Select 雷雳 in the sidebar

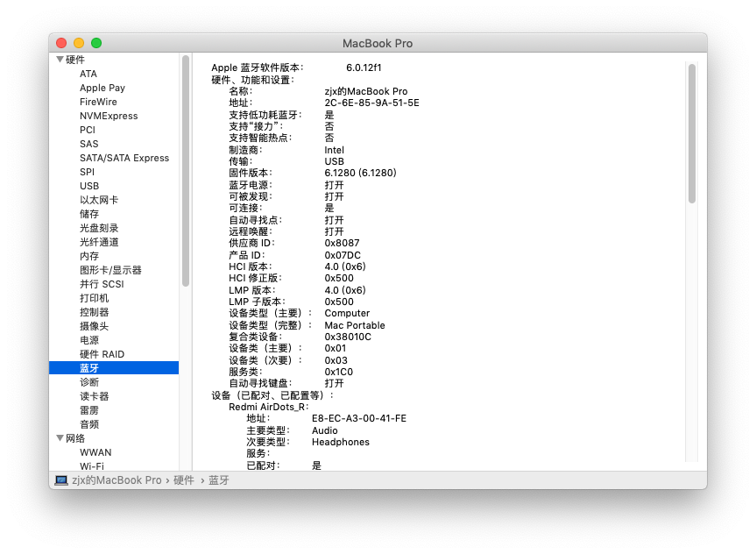point(89,409)
